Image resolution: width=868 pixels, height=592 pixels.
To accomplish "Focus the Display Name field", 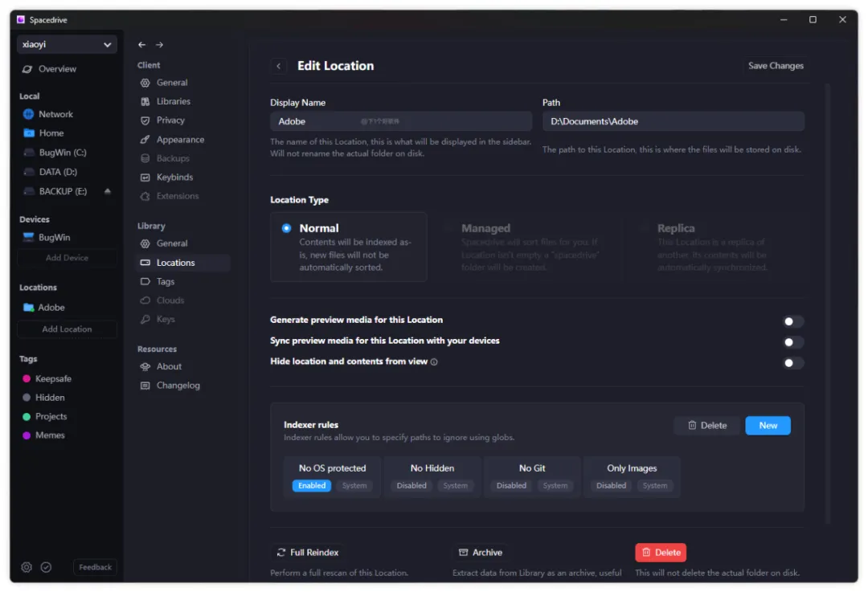I will point(401,121).
